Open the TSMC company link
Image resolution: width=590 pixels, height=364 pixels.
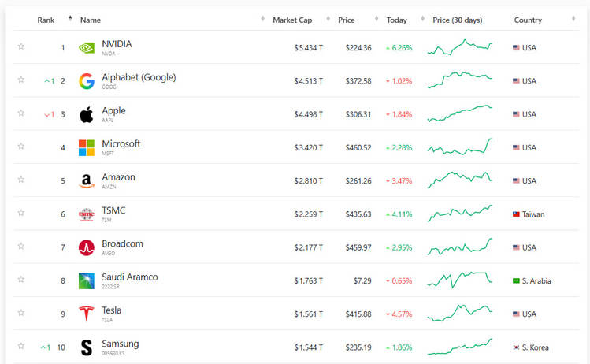click(113, 210)
